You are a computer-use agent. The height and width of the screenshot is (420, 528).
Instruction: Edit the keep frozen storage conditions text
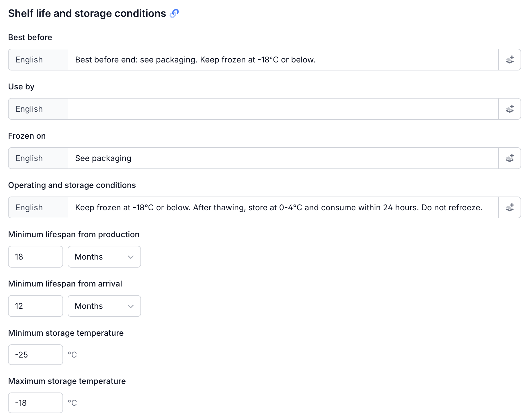click(x=258, y=207)
